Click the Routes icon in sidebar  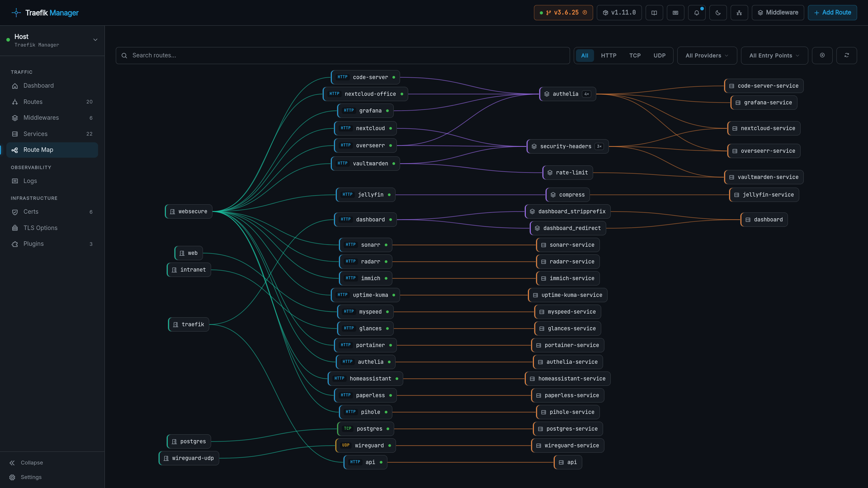15,102
